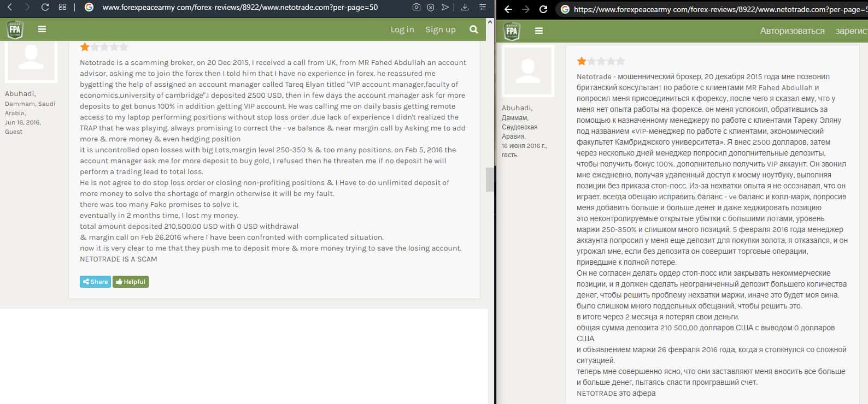This screenshot has width=868, height=404.
Task: Open the hamburger menu on the English page
Action: coord(42,29)
